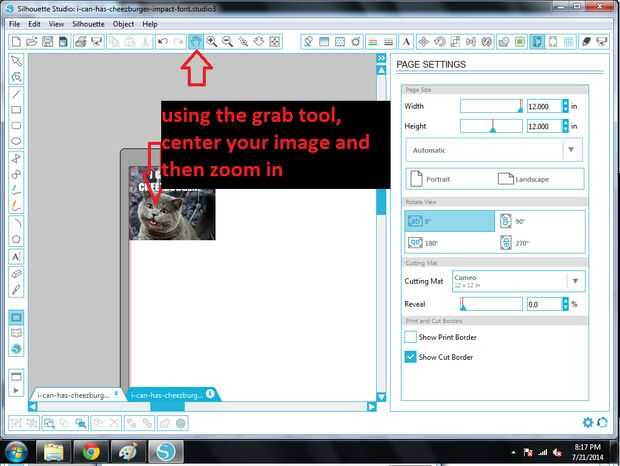Choose Landscape orientation

click(523, 179)
